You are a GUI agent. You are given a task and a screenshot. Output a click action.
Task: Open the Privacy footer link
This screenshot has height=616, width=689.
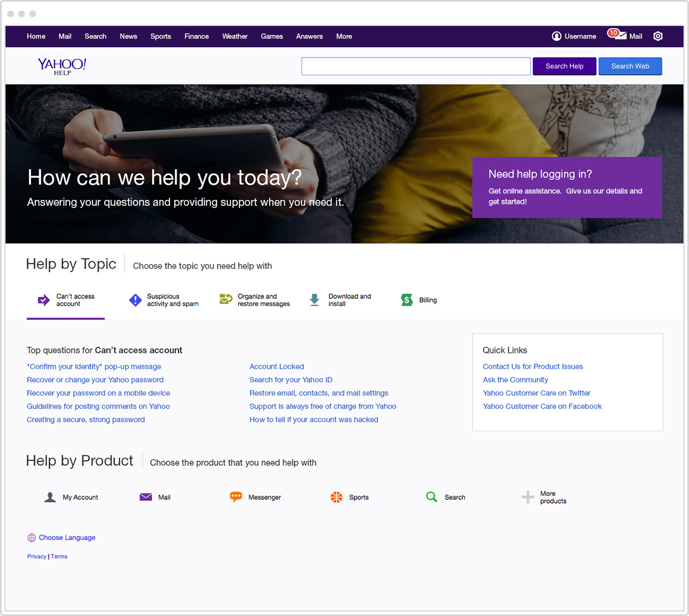click(x=37, y=557)
